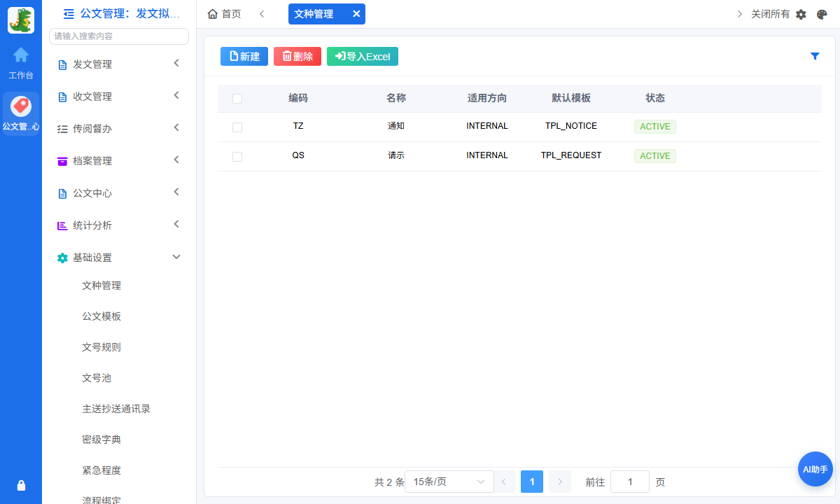The height and width of the screenshot is (504, 840).
Task: Click ACTIVE status tag in TZ row
Action: point(655,127)
